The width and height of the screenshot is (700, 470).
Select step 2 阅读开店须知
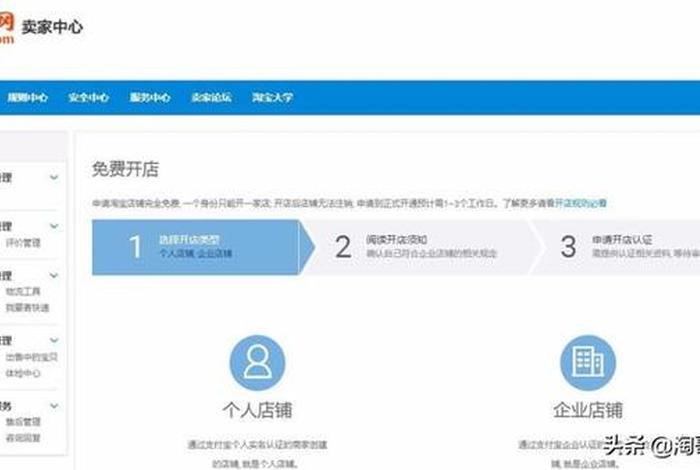point(422,247)
